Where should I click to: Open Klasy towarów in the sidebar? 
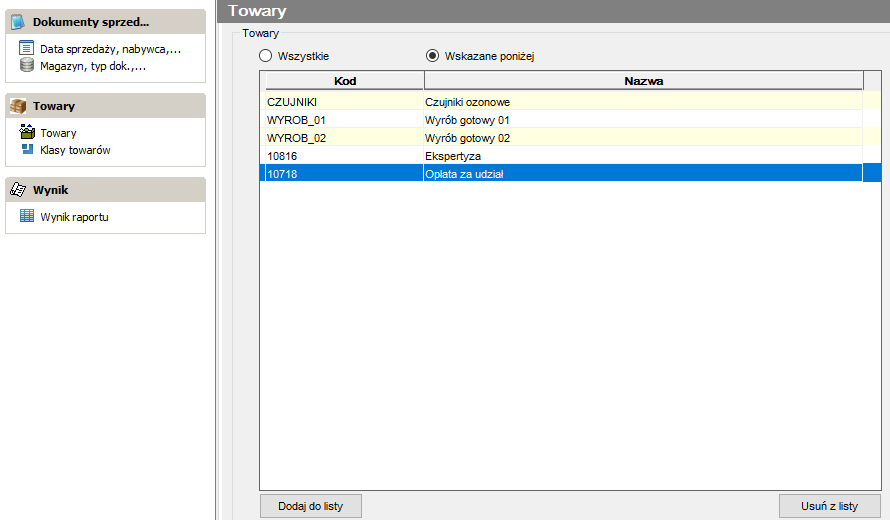pos(75,150)
